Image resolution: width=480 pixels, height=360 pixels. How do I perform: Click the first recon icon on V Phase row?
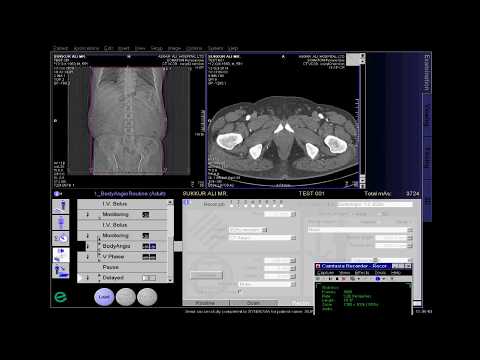coord(146,257)
